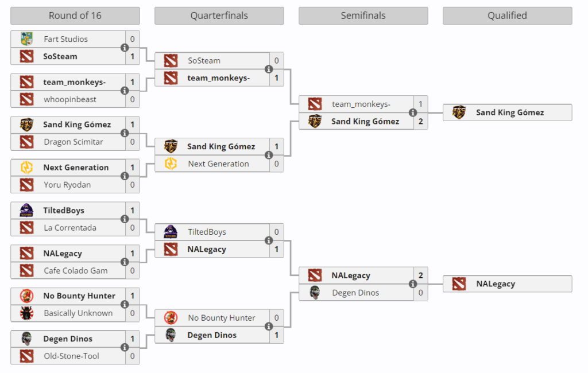
Task: Open match info for SoSteam versus team_monkeys-
Action: point(268,69)
